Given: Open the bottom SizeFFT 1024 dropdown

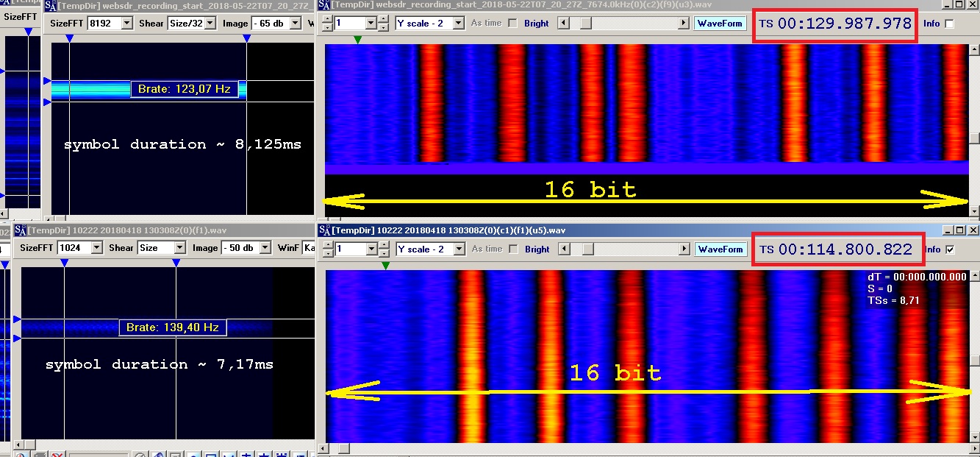Looking at the screenshot, I should pyautogui.click(x=96, y=248).
